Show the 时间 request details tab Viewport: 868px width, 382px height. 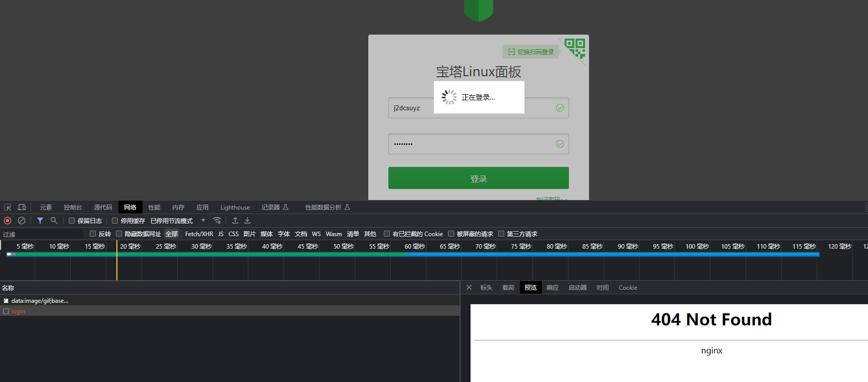(x=603, y=287)
